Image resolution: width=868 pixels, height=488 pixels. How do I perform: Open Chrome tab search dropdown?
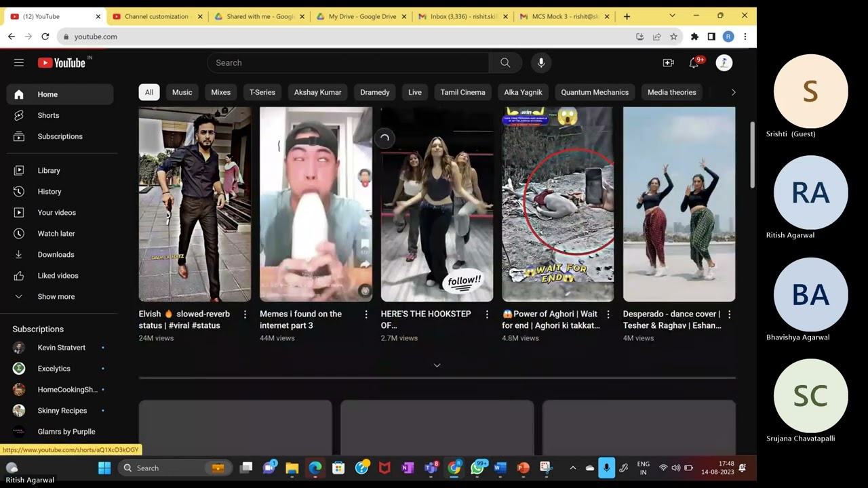coord(672,16)
